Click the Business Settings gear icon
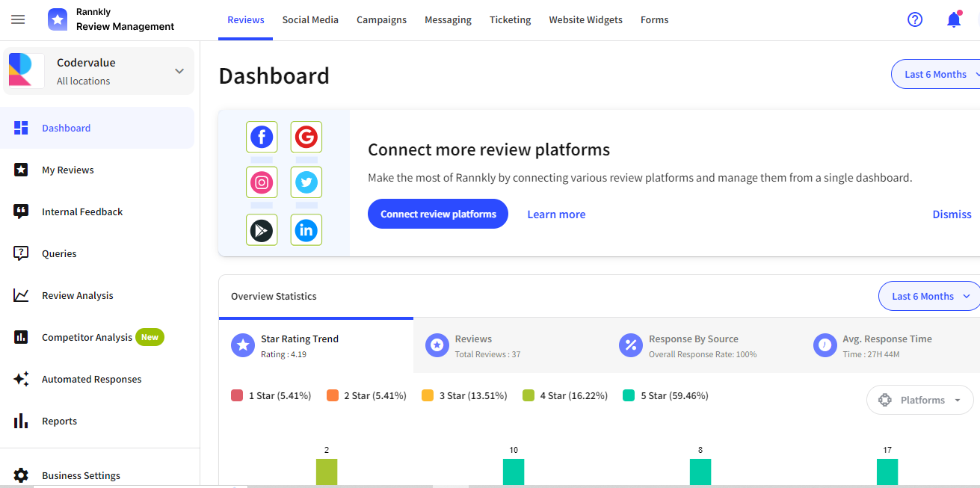This screenshot has width=980, height=488. pyautogui.click(x=21, y=475)
